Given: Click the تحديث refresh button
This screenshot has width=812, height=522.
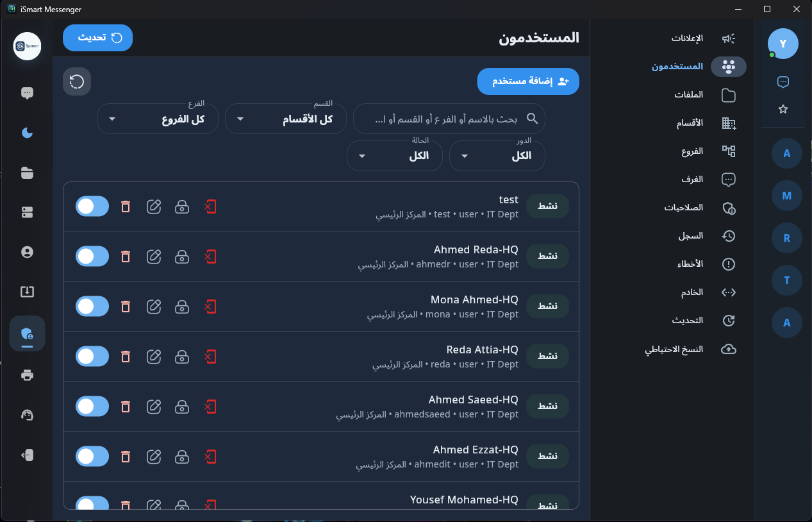Looking at the screenshot, I should click(97, 38).
